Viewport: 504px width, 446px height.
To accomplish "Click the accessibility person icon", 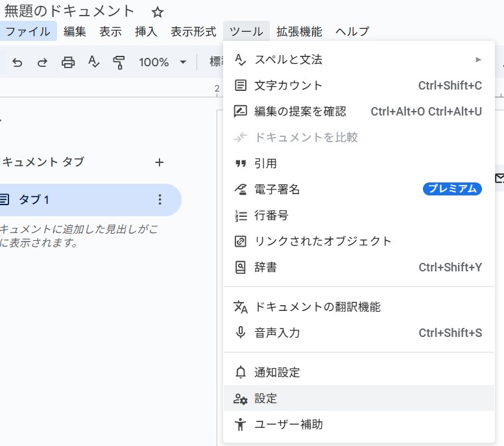I will [240, 424].
